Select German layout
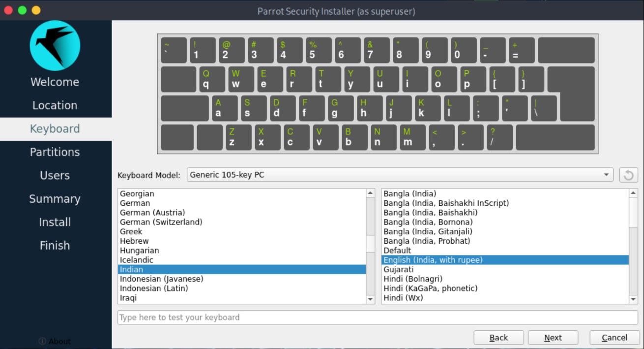Viewport: 644px width, 349px height. click(x=242, y=203)
